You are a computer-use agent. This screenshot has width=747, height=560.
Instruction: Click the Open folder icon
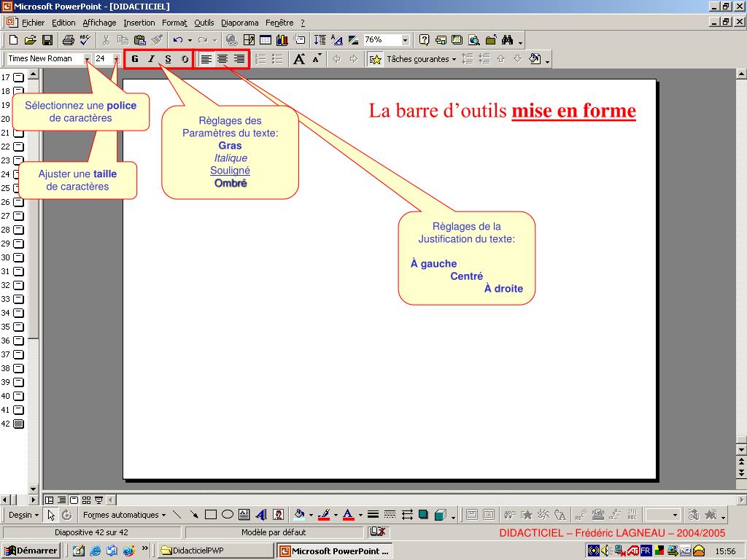point(30,40)
